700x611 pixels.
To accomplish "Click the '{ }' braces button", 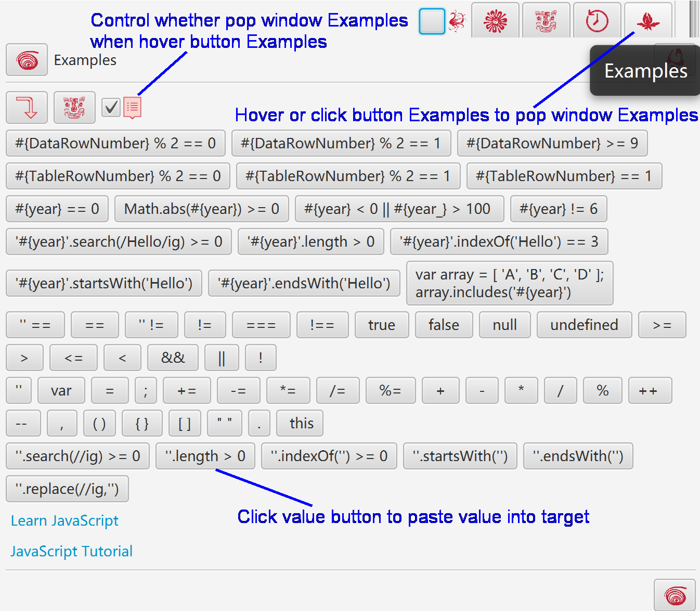I will [x=142, y=423].
